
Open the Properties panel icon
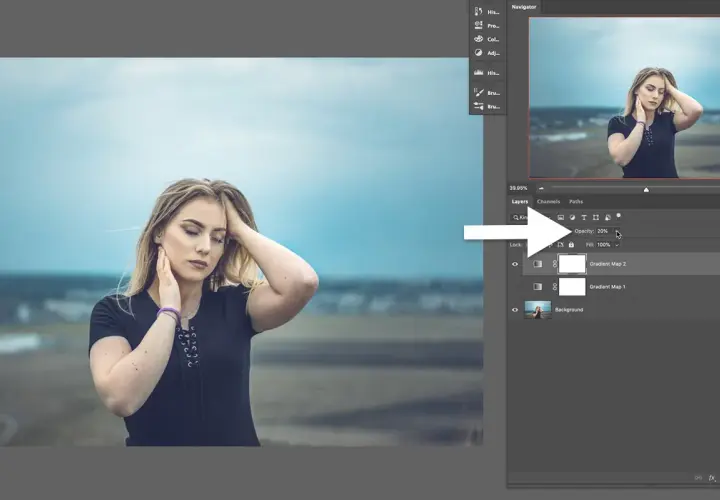[x=478, y=25]
